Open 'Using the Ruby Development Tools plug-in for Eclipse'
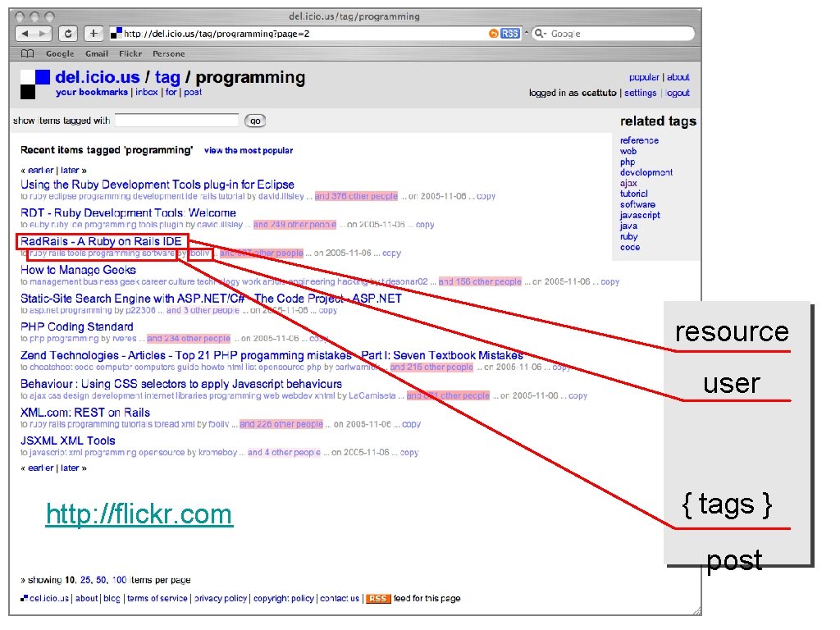This screenshot has height=630, width=840. click(157, 185)
